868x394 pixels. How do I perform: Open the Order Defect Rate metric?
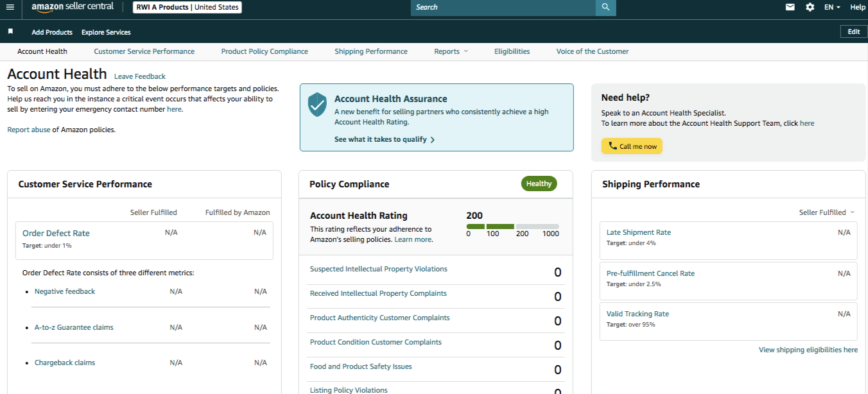(x=56, y=234)
